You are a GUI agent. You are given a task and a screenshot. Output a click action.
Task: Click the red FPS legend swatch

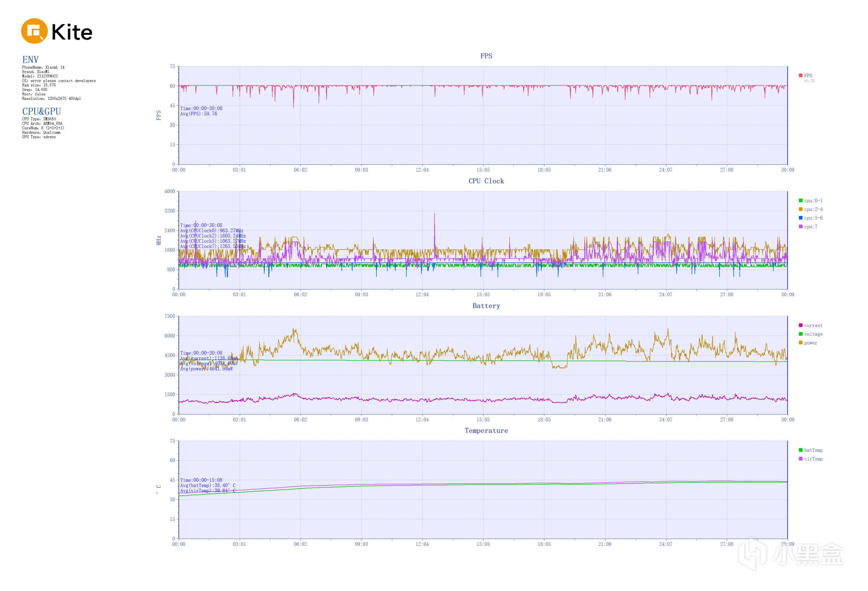point(801,75)
